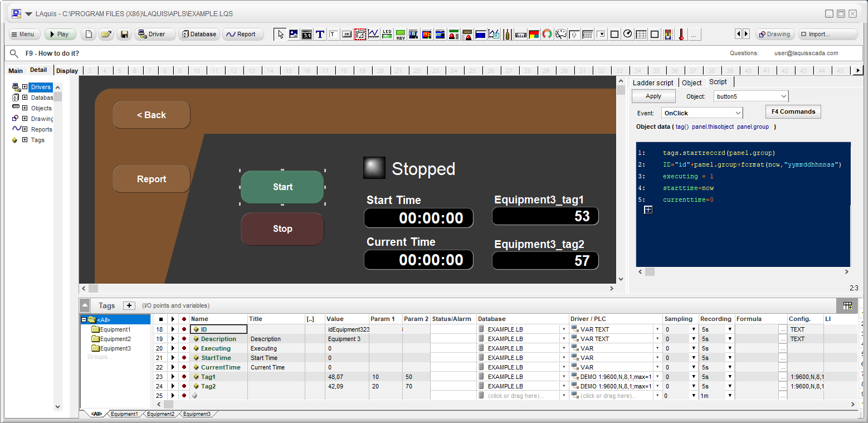Click the new blank file icon
Image resolution: width=868 pixels, height=423 pixels.
click(x=88, y=34)
